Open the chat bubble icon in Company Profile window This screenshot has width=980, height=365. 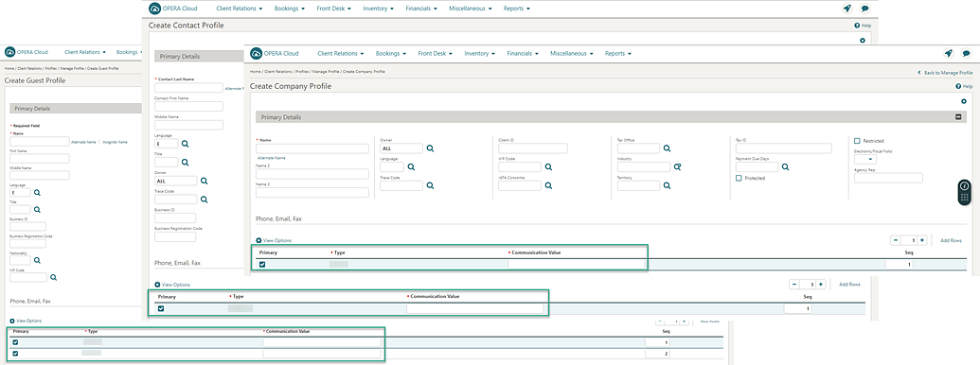[x=966, y=54]
